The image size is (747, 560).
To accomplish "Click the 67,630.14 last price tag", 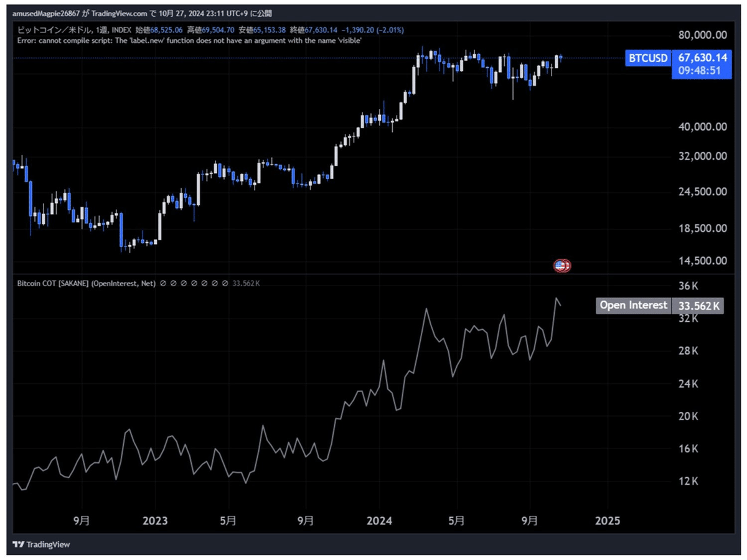I will (x=702, y=58).
